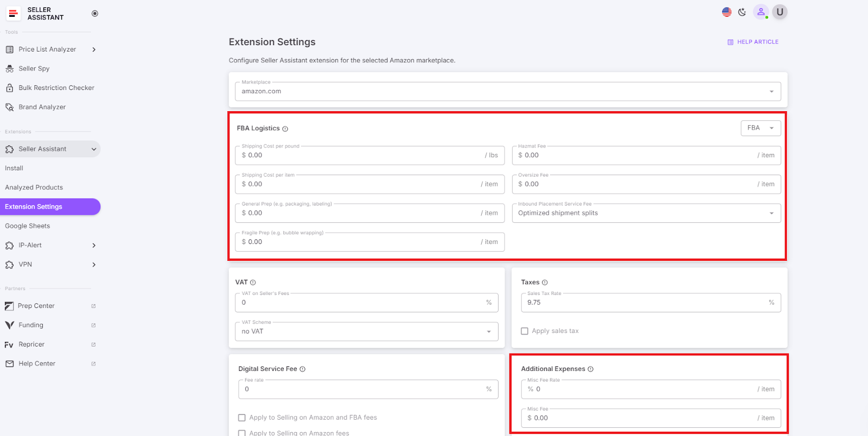
Task: Open Seller Spy tool
Action: pyautogui.click(x=34, y=69)
